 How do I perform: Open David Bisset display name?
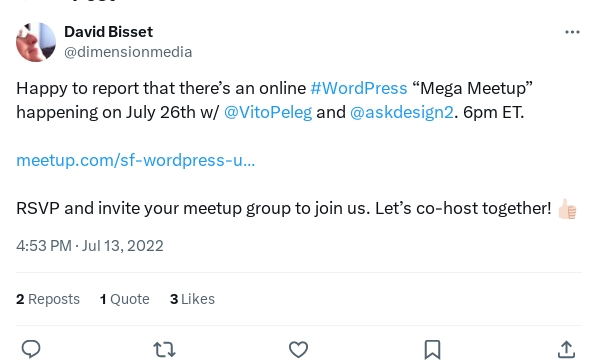point(108,32)
